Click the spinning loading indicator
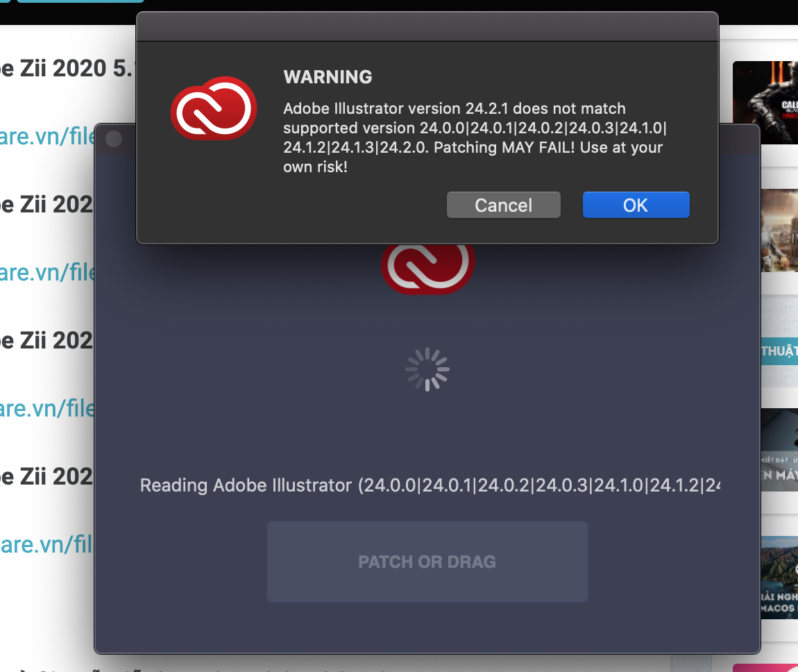 427,369
